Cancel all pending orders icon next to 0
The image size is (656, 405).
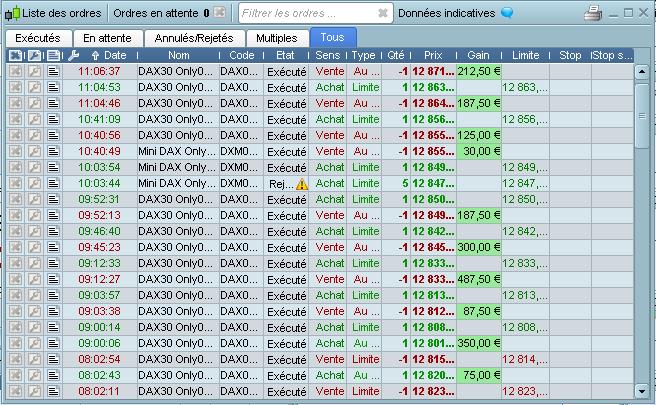[220, 13]
